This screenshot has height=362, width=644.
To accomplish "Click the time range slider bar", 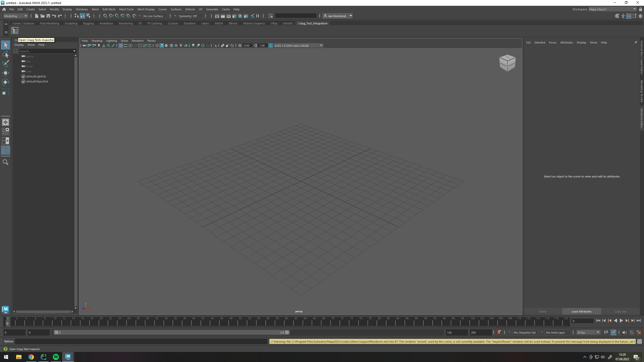I will point(171,332).
